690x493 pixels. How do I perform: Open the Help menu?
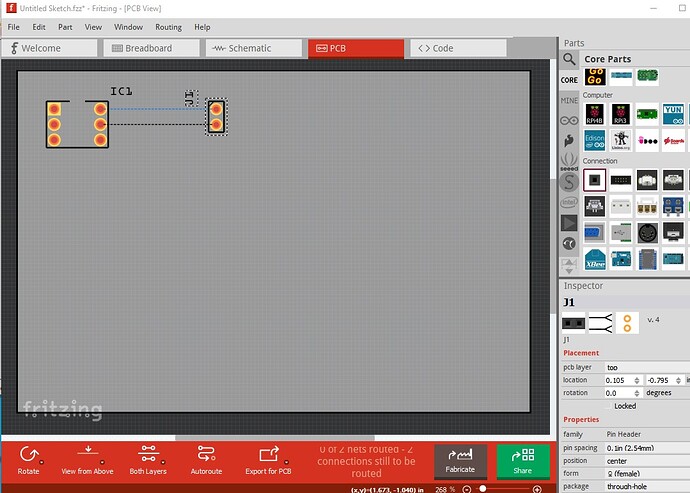pos(202,27)
